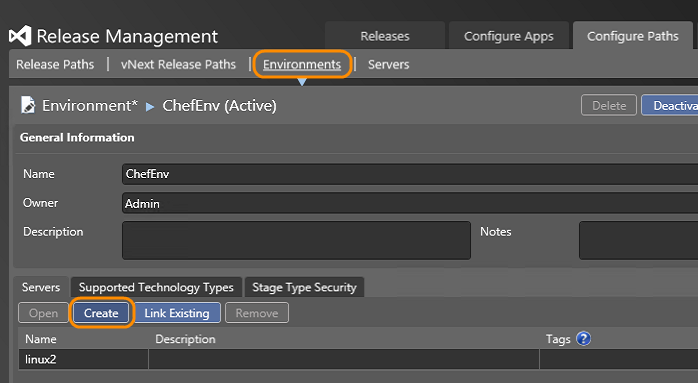Click the Environment* breadcrumb label
This screenshot has height=383, width=698.
(90, 106)
